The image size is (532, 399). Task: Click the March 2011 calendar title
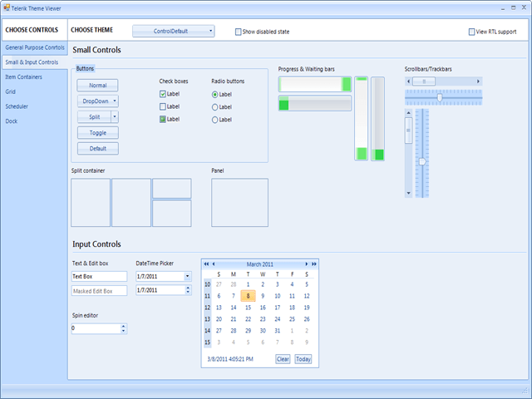coord(260,264)
